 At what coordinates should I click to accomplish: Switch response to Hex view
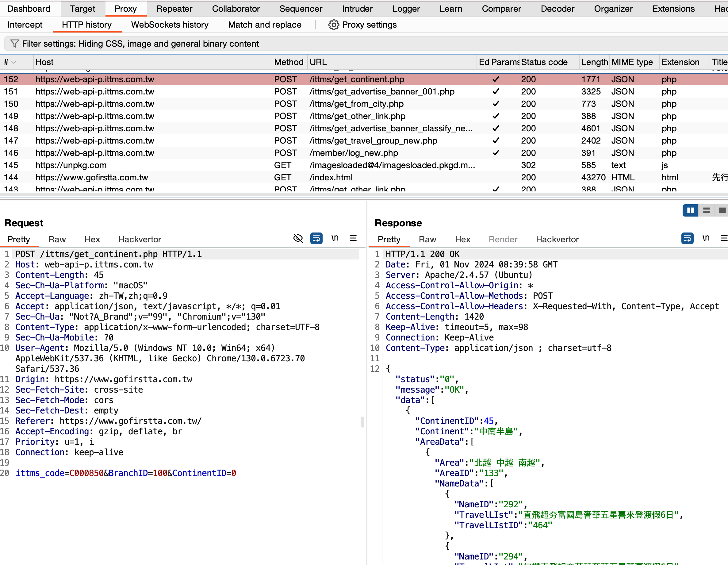coord(462,239)
